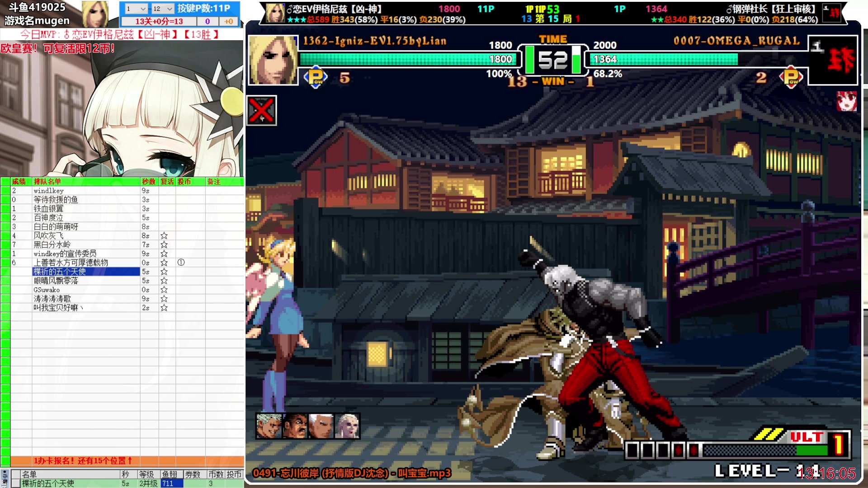Click the 13关+0分=13 score button
Image resolution: width=868 pixels, height=488 pixels.
[x=159, y=21]
